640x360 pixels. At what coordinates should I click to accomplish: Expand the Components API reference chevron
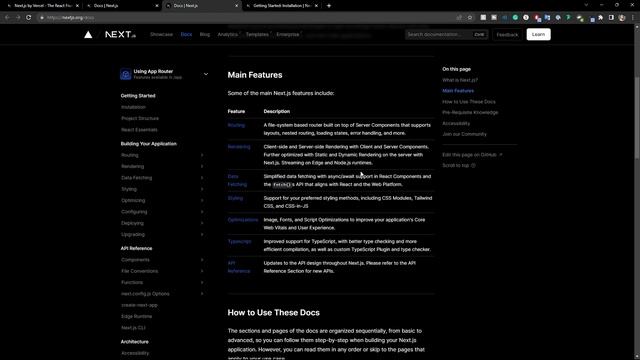pos(202,260)
